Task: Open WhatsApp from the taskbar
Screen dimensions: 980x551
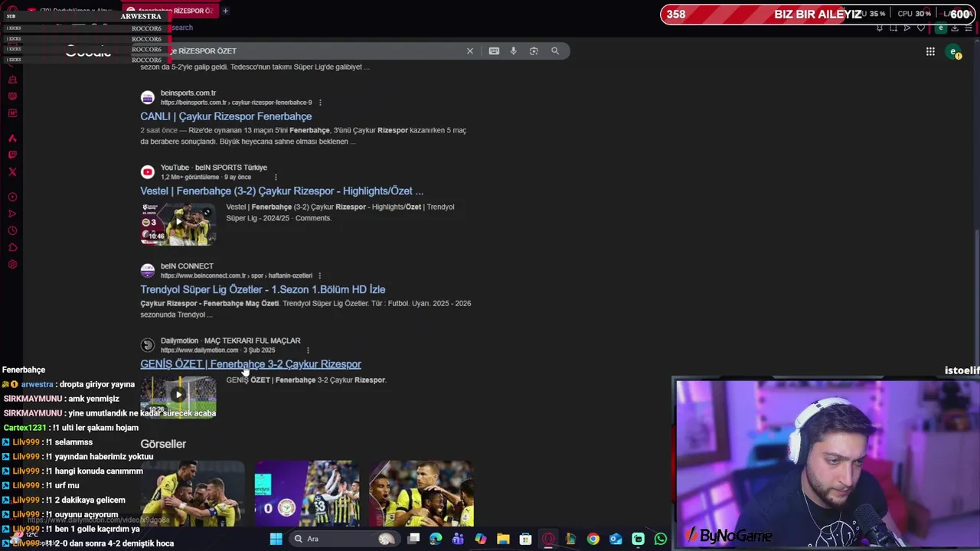Action: click(x=661, y=539)
